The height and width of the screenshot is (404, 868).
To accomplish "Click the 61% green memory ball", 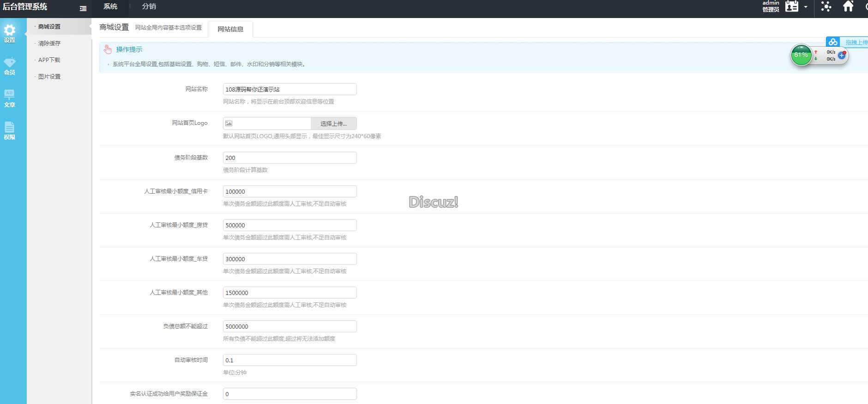I will click(801, 55).
